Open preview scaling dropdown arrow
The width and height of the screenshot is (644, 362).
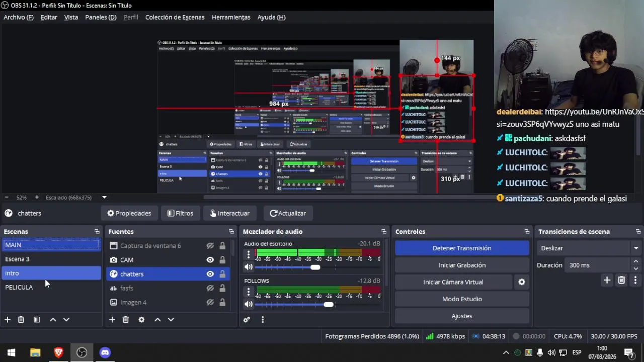point(104,198)
